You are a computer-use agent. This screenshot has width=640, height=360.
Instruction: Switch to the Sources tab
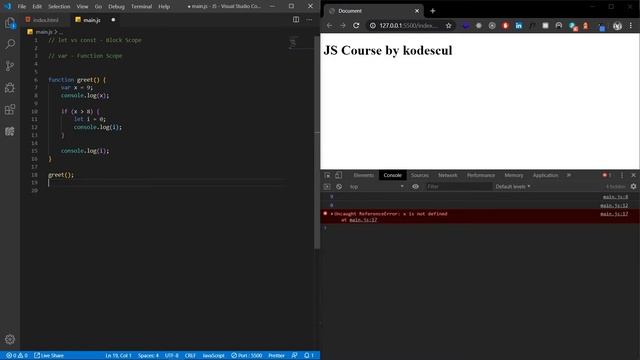[x=420, y=175]
